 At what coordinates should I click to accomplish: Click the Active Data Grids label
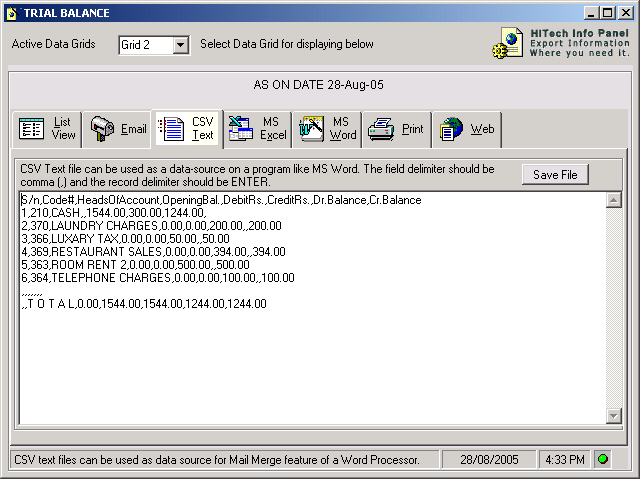(x=53, y=44)
